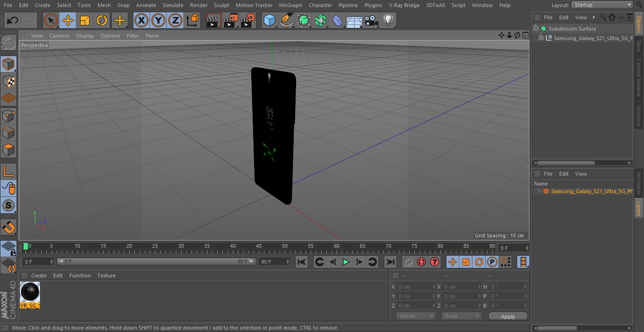Collapse the Subdivision Surface tree item
Image resolution: width=644 pixels, height=332 pixels.
tap(536, 29)
